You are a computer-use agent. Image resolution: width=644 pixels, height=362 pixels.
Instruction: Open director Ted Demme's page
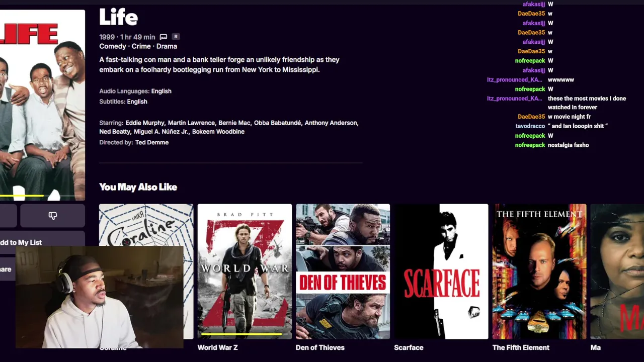[x=152, y=142]
